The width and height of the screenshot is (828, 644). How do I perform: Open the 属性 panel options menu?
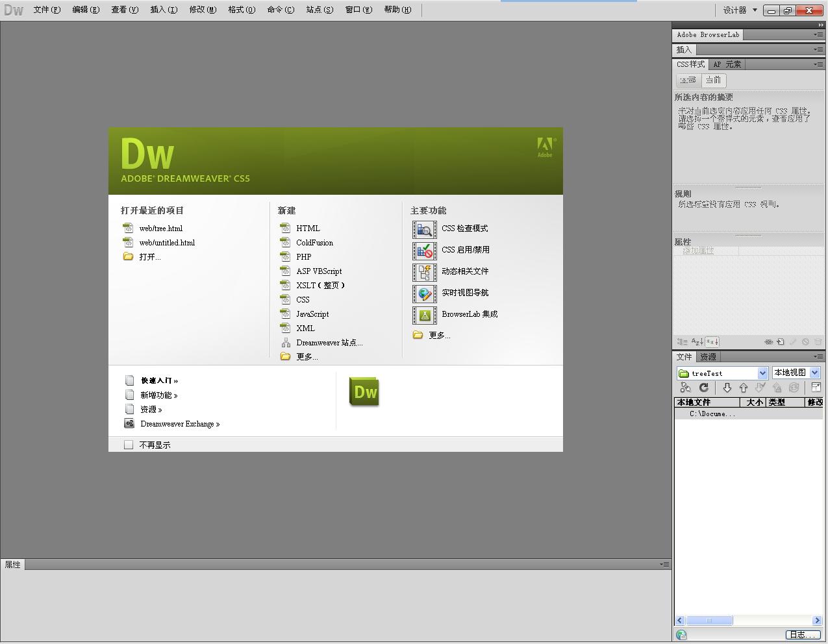click(664, 564)
